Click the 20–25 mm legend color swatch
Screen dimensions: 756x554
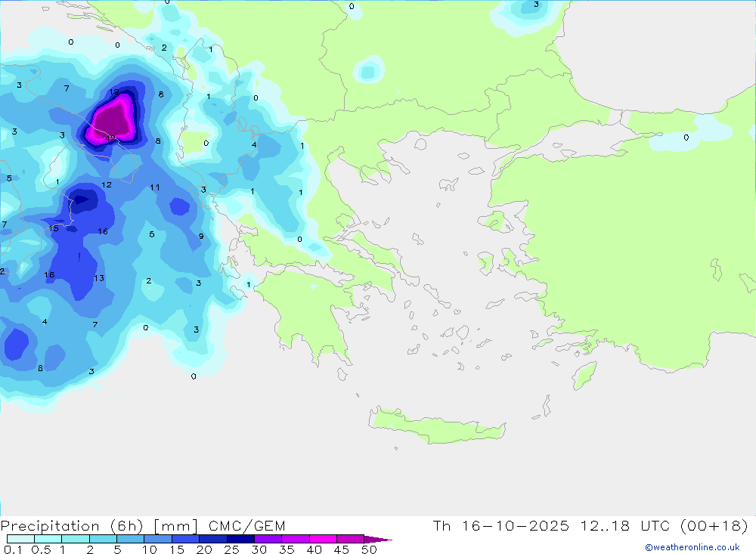(x=212, y=539)
